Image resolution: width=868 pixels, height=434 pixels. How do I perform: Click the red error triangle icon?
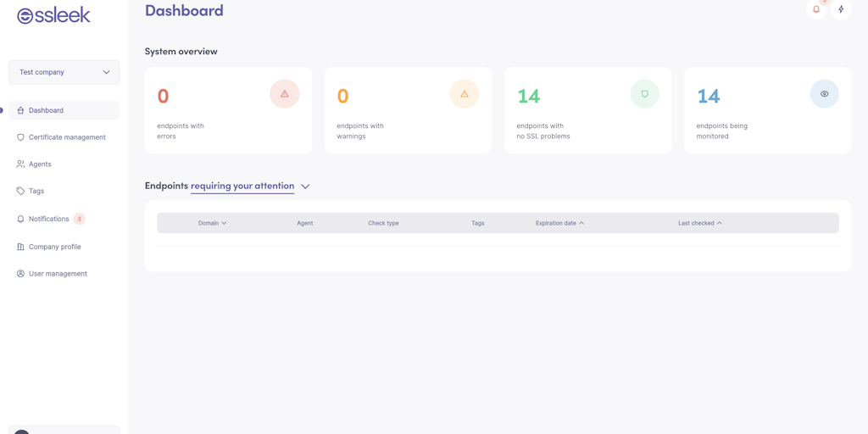point(284,94)
